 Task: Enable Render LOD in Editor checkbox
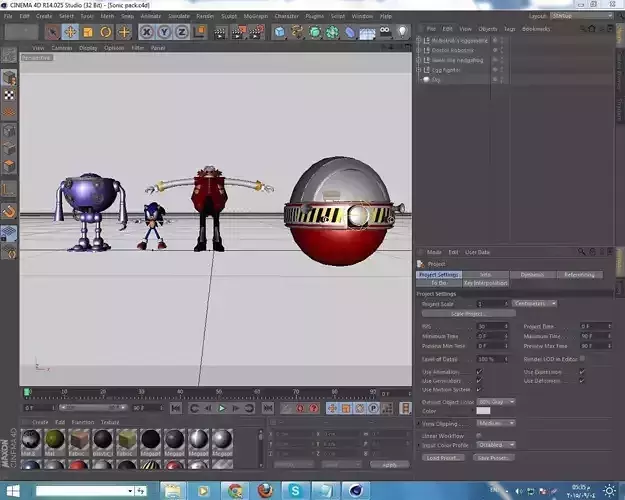(x=582, y=358)
